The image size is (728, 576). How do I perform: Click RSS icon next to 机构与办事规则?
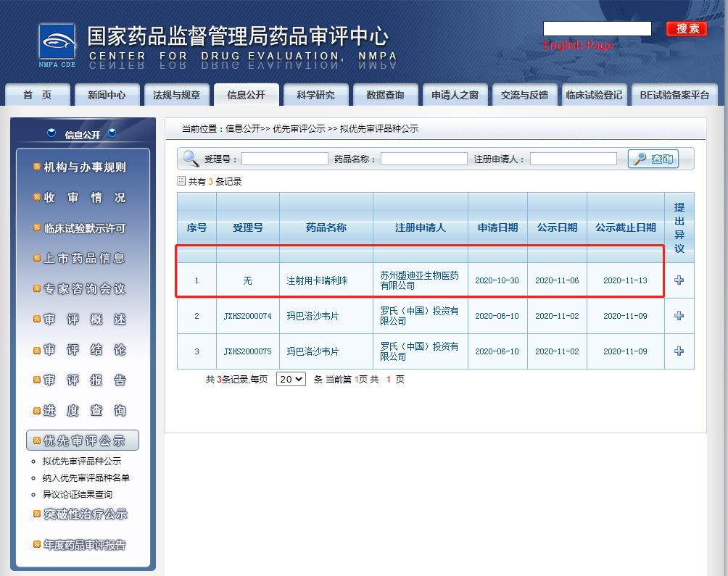pos(37,167)
